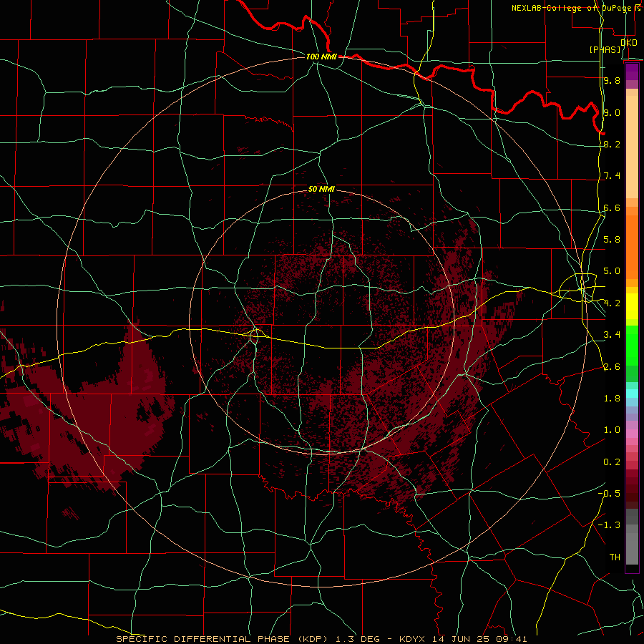Click the 4.2 value on the scale
The height and width of the screenshot is (644, 644).
pyautogui.click(x=612, y=303)
